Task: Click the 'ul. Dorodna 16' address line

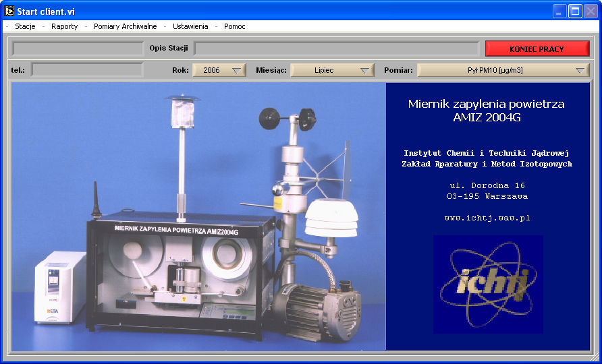Action: pos(487,185)
